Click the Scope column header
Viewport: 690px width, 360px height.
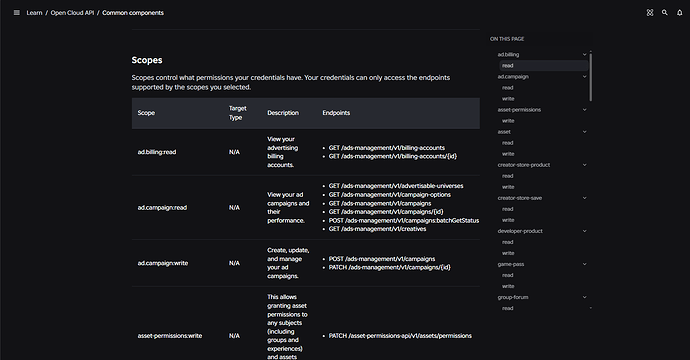146,113
